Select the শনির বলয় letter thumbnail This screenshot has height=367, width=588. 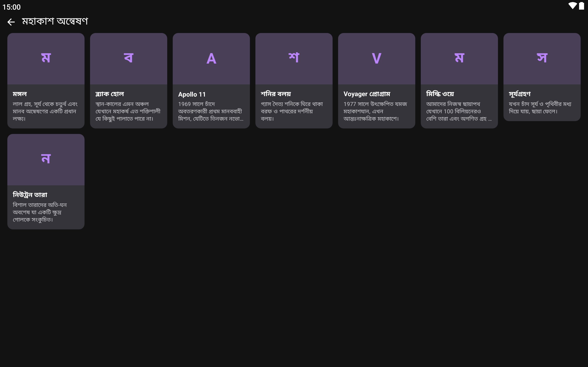pos(294,58)
